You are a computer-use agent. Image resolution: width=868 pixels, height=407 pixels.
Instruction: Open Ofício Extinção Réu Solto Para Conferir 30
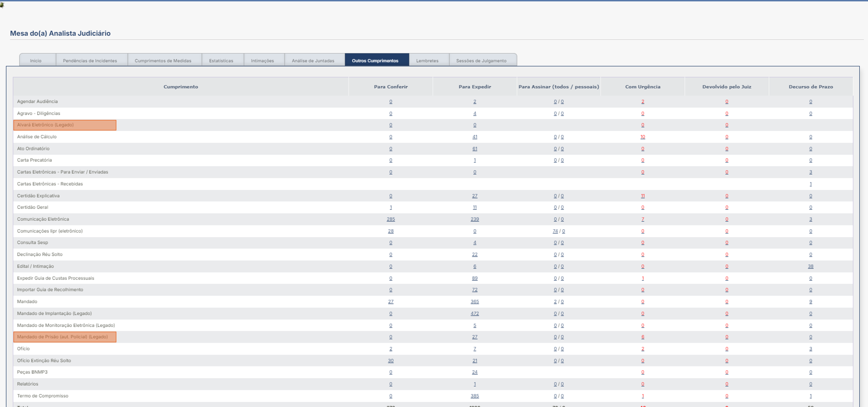(x=391, y=360)
